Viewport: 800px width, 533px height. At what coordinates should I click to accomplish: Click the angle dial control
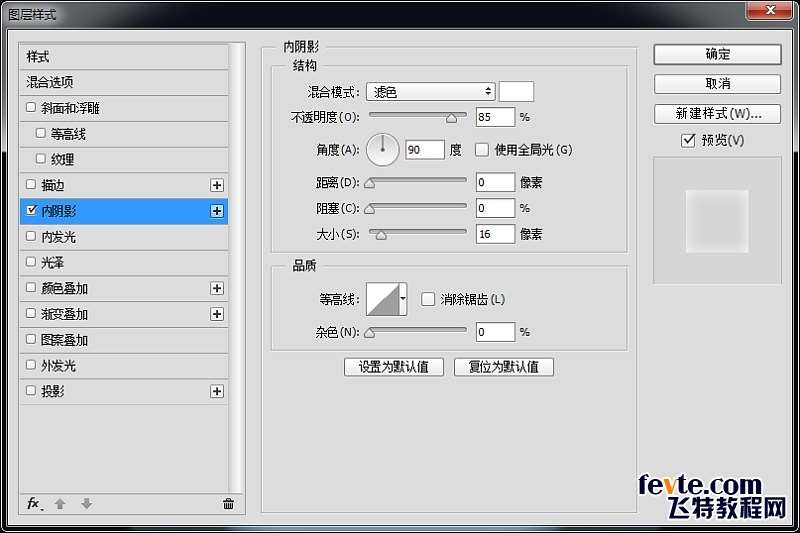tap(383, 150)
